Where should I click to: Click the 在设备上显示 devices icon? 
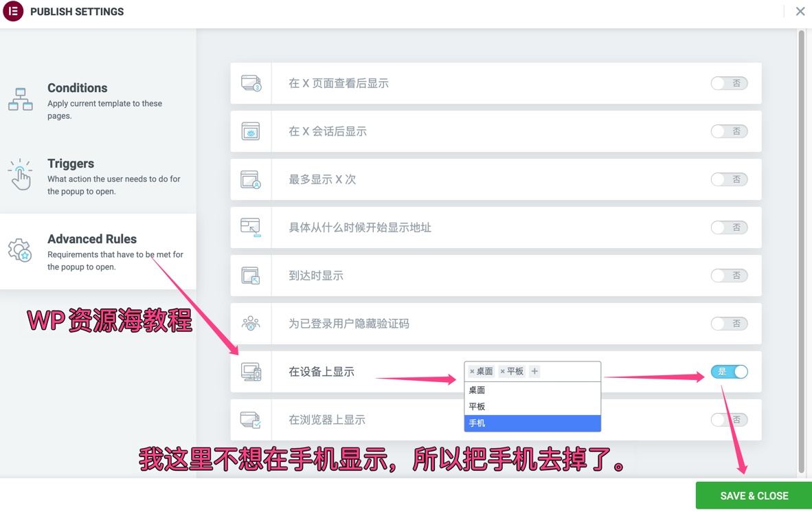(x=251, y=372)
